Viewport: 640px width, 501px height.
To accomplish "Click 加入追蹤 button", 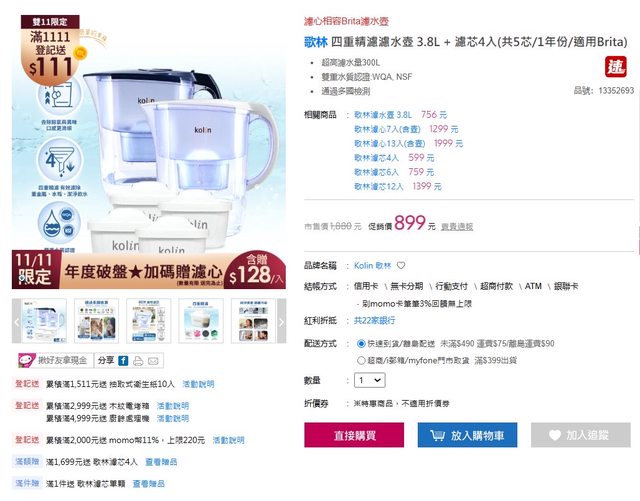I will click(x=580, y=435).
